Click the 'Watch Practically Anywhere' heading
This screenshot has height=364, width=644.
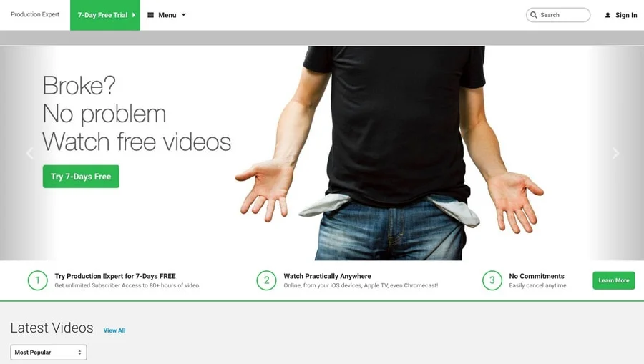coord(327,276)
